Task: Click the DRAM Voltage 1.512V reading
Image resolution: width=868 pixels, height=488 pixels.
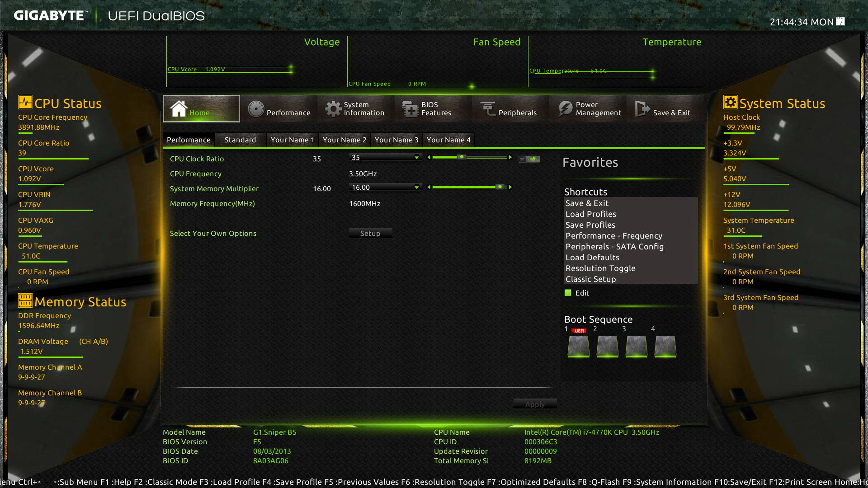Action: click(31, 352)
